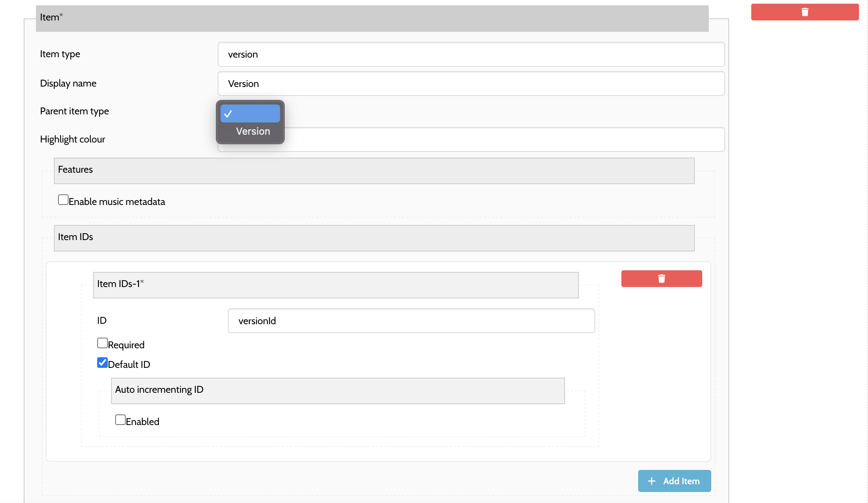Click into the Item type field
The image size is (868, 503).
point(471,54)
